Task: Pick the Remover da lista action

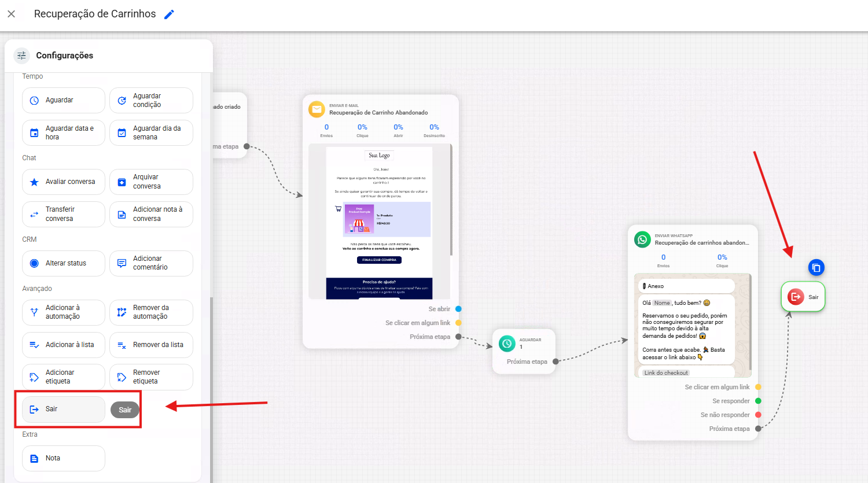Action: (151, 345)
